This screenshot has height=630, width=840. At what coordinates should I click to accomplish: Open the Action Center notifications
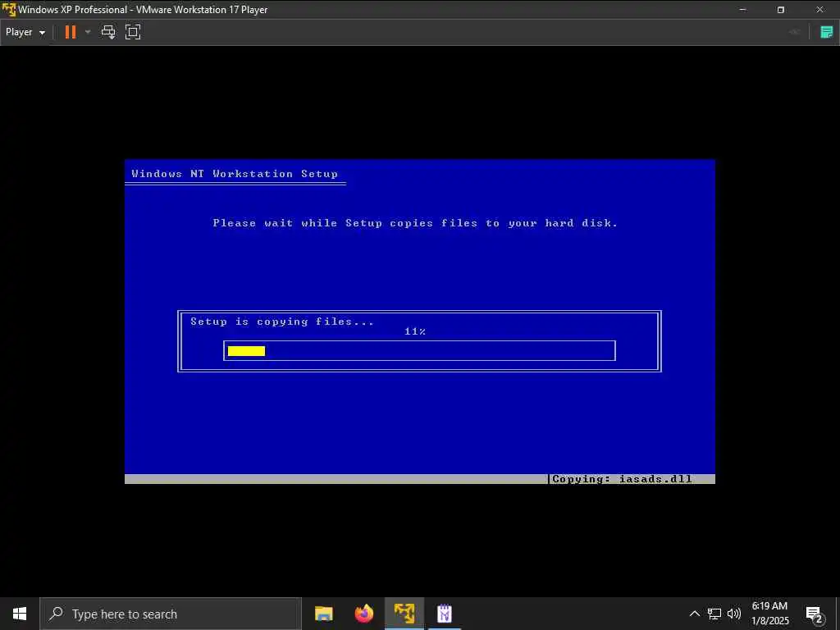[x=815, y=614]
